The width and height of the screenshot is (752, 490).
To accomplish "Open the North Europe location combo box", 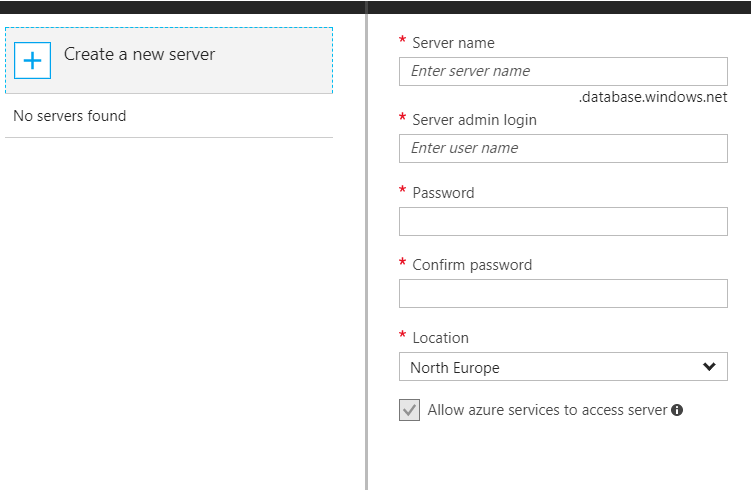I will click(563, 367).
